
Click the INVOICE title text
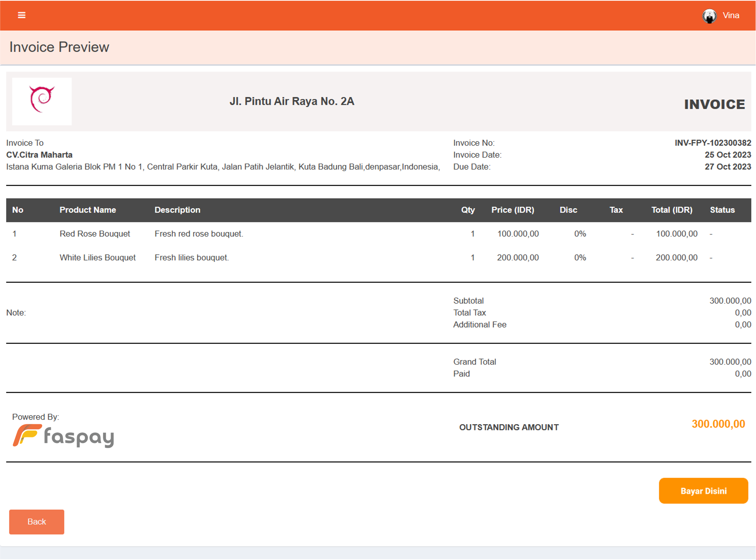714,104
